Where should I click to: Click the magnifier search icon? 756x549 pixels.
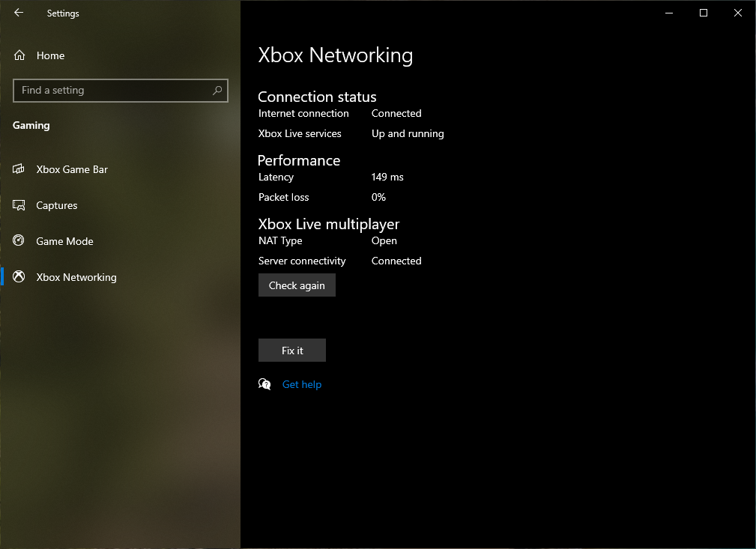tap(217, 91)
